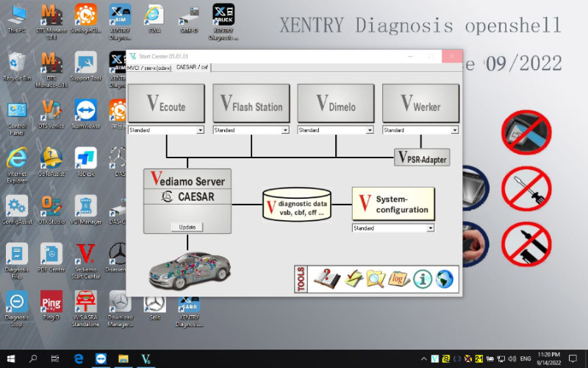The height and width of the screenshot is (368, 588).
Task: Open OTX Studio desktop shortcut
Action: click(x=51, y=210)
